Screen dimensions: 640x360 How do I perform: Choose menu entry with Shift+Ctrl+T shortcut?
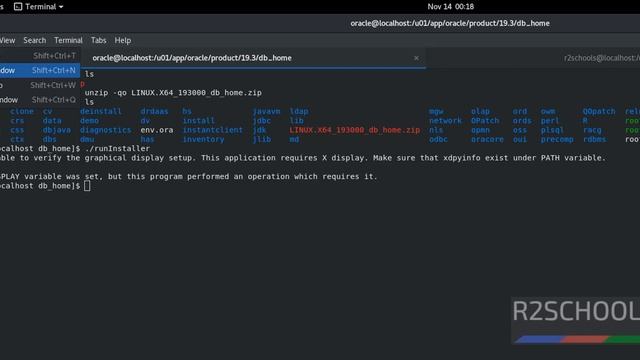point(40,56)
